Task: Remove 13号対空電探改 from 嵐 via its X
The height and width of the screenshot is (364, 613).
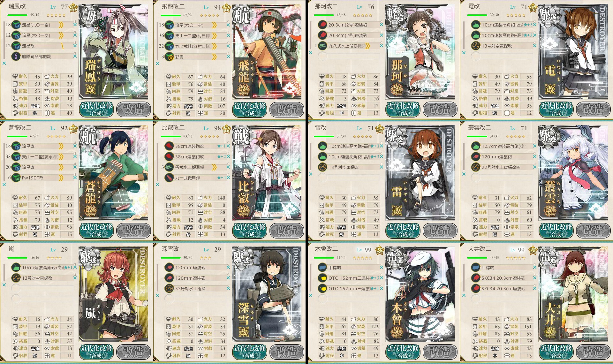Action: (x=75, y=278)
